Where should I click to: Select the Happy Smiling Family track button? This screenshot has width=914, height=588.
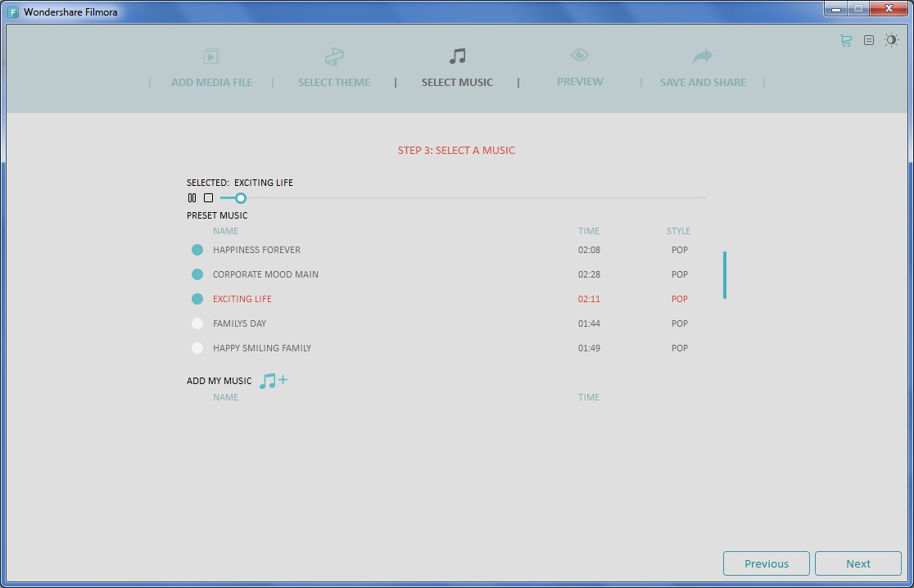[197, 348]
